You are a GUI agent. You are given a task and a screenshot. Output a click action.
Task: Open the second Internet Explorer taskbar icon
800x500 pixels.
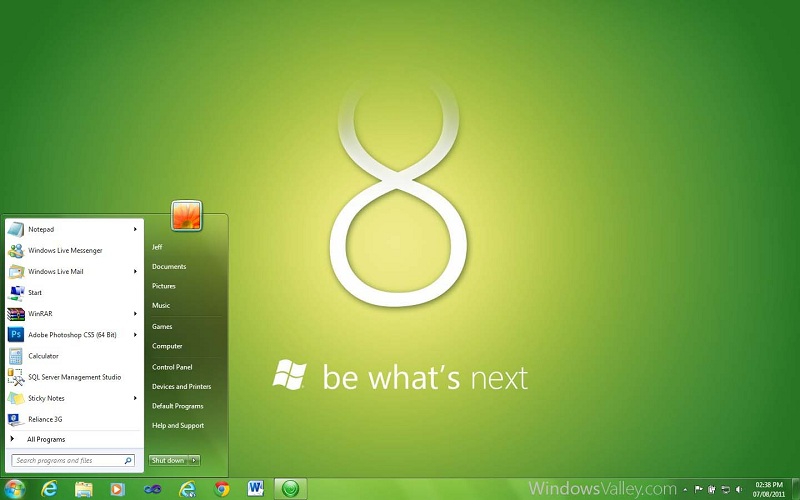pos(187,489)
